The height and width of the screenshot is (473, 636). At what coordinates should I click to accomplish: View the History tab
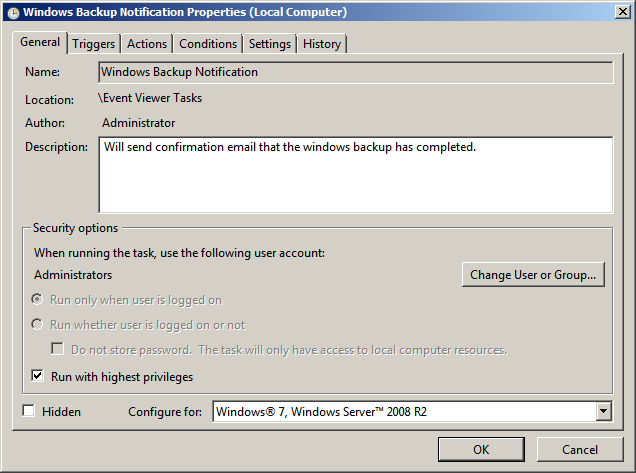point(322,44)
